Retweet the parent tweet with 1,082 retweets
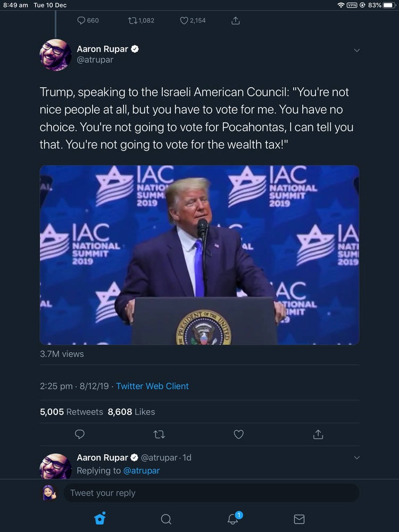399x532 pixels. point(142,21)
